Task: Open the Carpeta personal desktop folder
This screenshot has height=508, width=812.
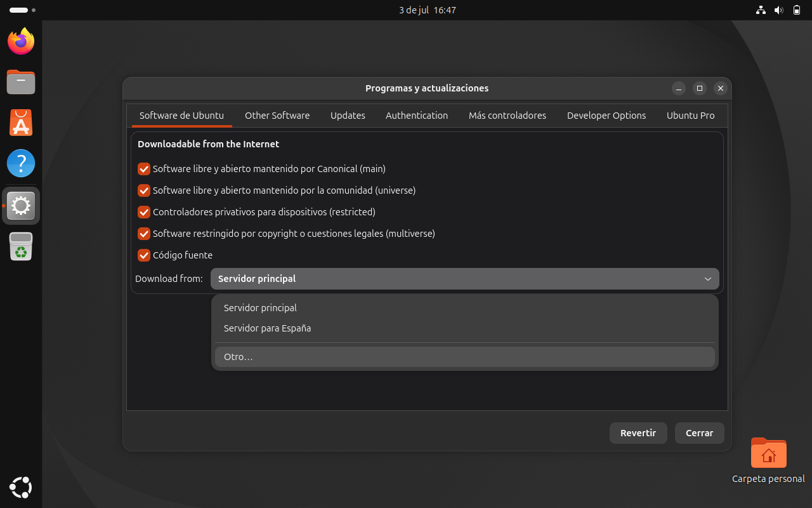Action: click(x=768, y=460)
